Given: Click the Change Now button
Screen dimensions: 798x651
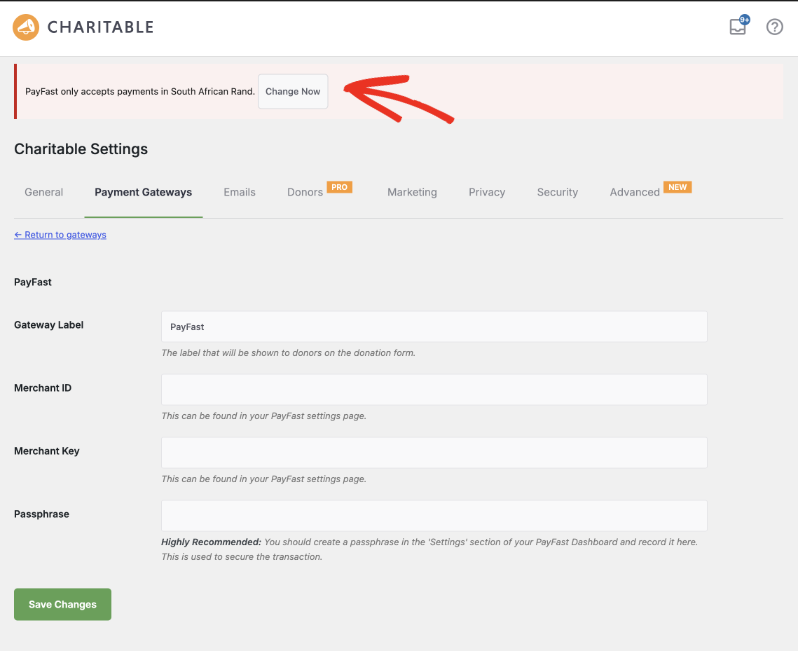Looking at the screenshot, I should [293, 92].
